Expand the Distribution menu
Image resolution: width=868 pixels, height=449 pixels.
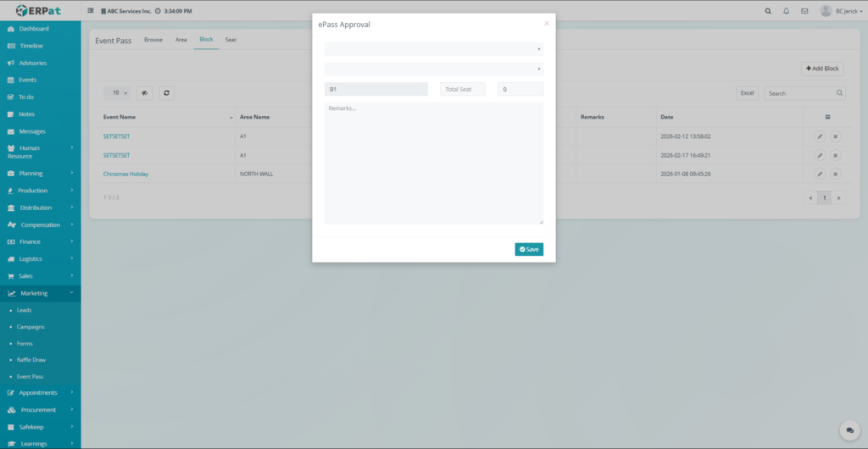(x=40, y=208)
